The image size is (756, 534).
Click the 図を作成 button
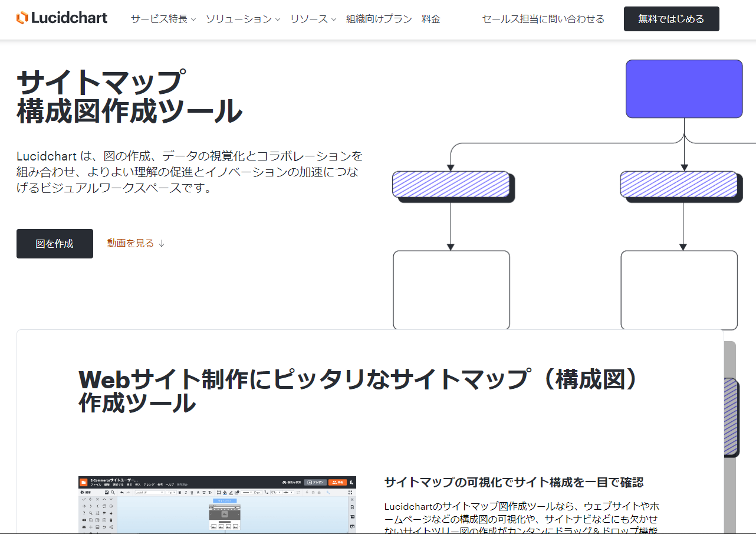[x=55, y=244]
